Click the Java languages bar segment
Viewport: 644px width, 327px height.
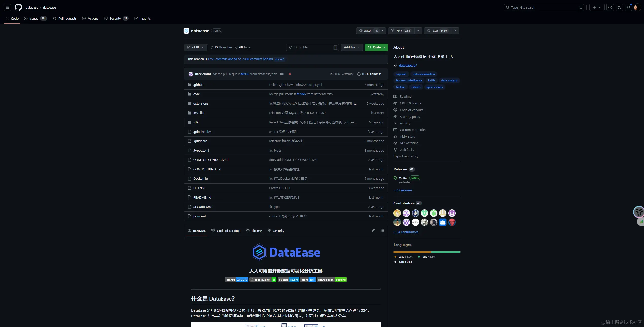point(412,252)
